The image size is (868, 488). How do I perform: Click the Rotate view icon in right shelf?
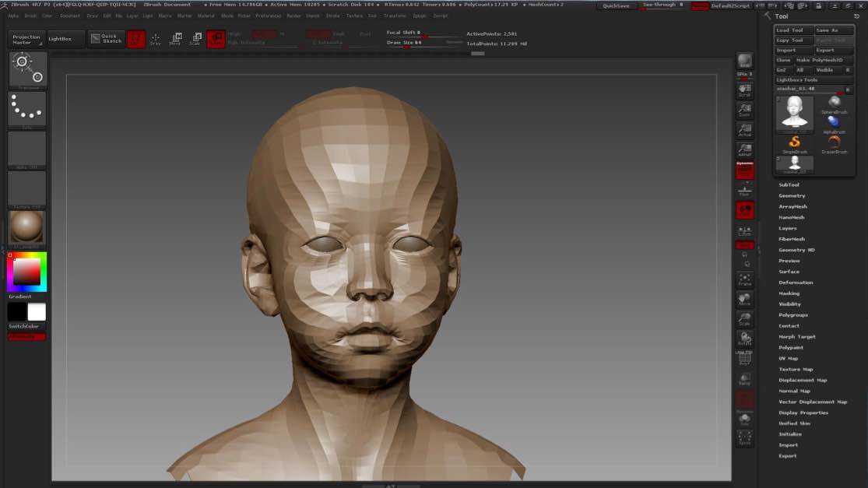pos(744,339)
